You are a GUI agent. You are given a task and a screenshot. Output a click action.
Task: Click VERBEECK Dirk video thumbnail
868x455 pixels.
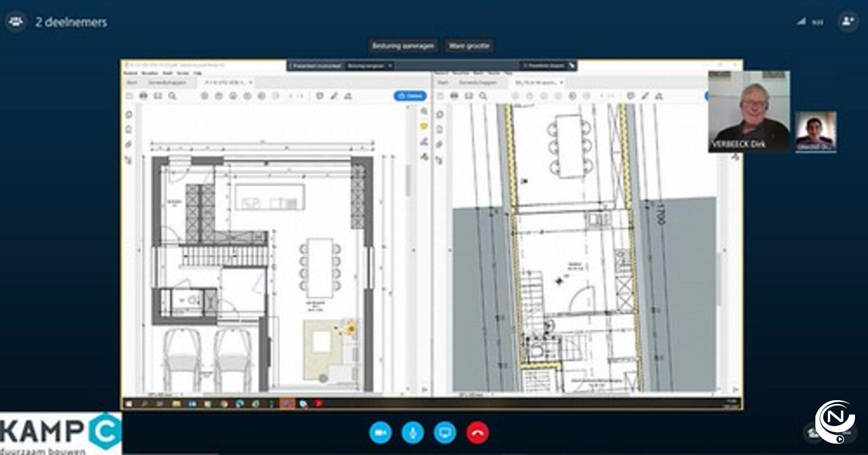(749, 111)
